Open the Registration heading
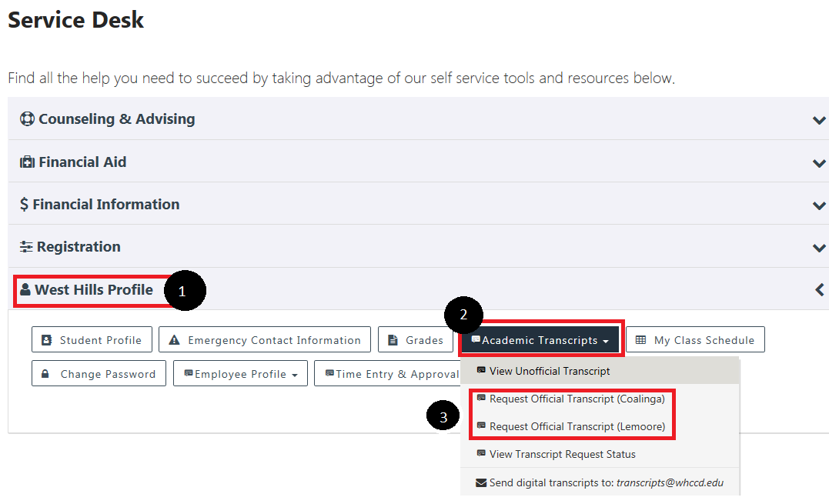This screenshot has height=504, width=829. point(79,247)
